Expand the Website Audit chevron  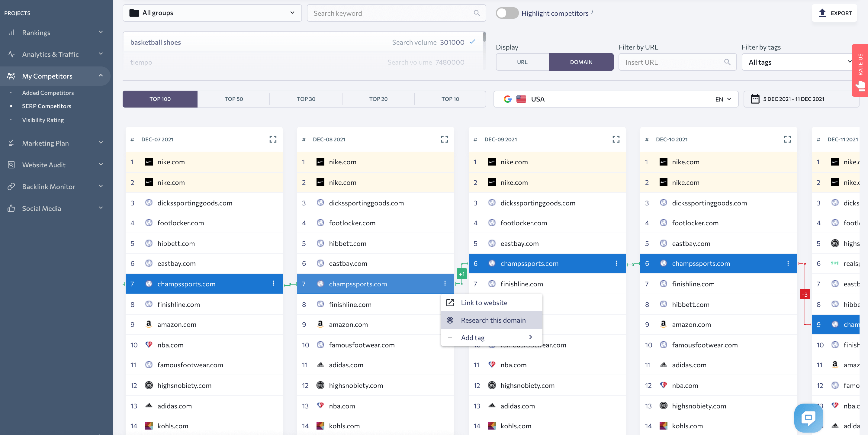point(101,164)
